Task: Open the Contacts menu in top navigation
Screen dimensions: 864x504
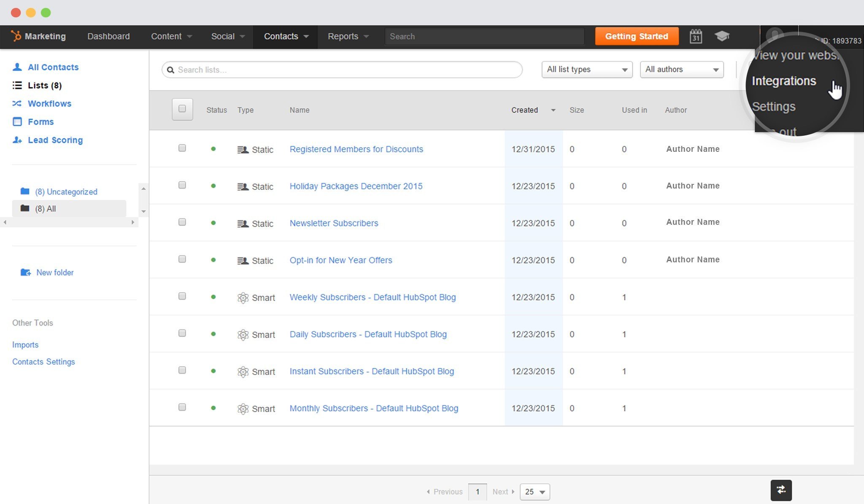Action: [286, 36]
